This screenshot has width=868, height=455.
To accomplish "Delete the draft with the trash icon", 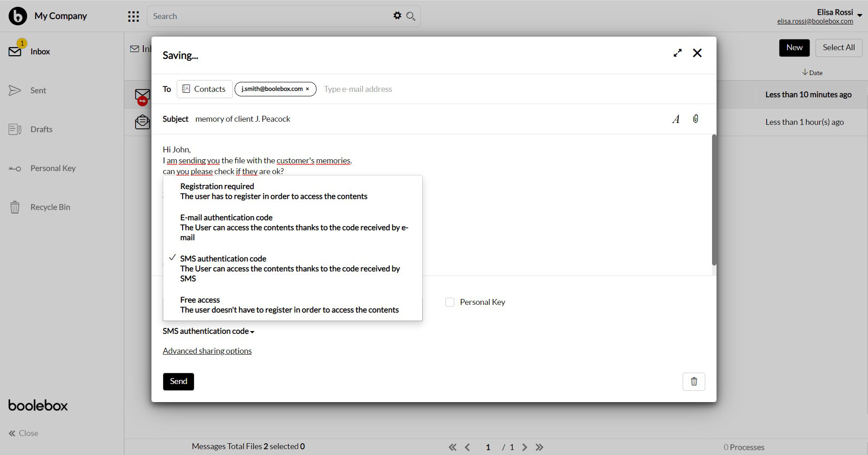I will pyautogui.click(x=693, y=382).
